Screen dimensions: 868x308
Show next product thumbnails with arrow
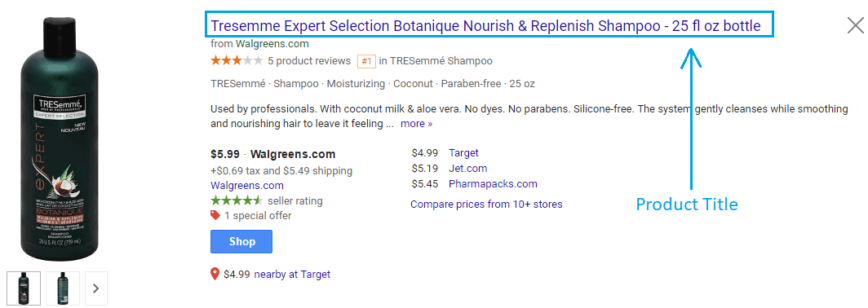[x=95, y=288]
